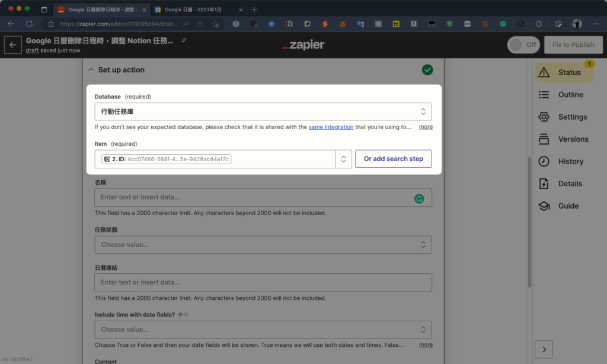Close the Google 日曆 browser tab
Image resolution: width=607 pixels, height=364 pixels.
[x=241, y=9]
